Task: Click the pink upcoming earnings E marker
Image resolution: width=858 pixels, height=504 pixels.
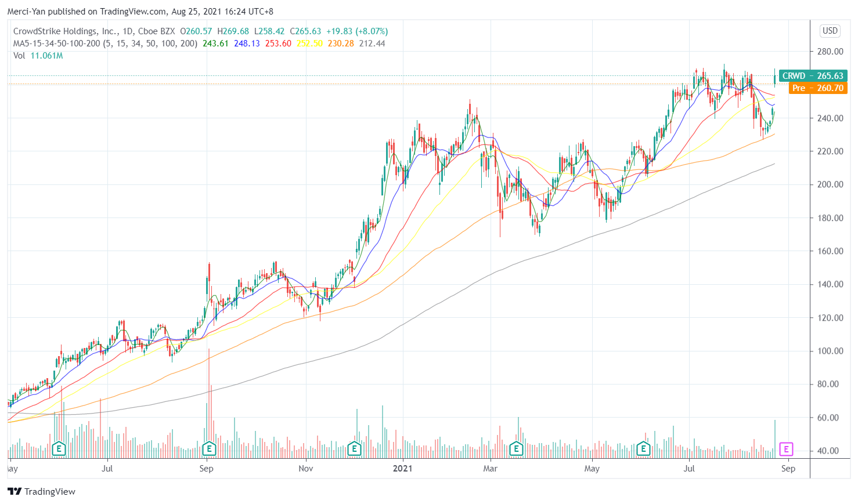Action: 786,449
